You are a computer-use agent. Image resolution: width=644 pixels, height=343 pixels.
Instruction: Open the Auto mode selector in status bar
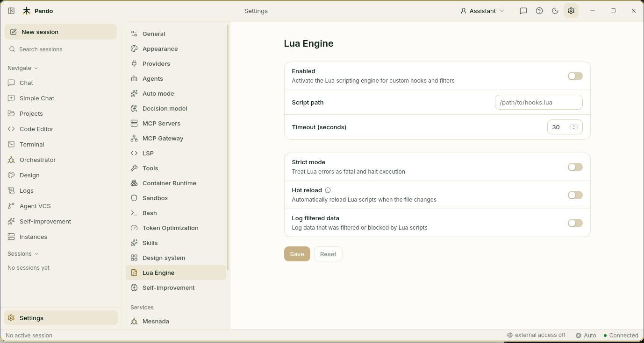click(x=586, y=336)
